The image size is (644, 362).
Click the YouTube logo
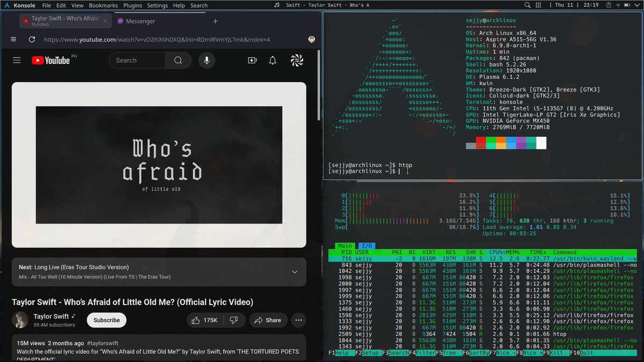(x=50, y=61)
